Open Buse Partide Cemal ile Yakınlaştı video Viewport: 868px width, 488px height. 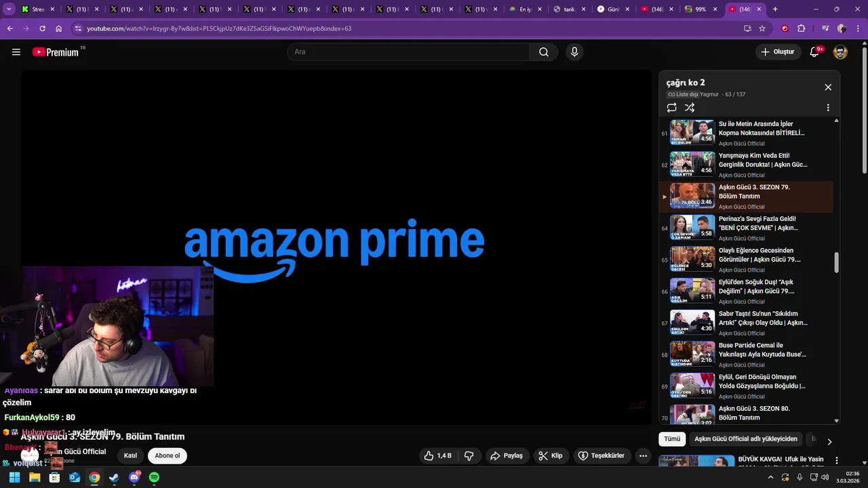[x=746, y=355]
